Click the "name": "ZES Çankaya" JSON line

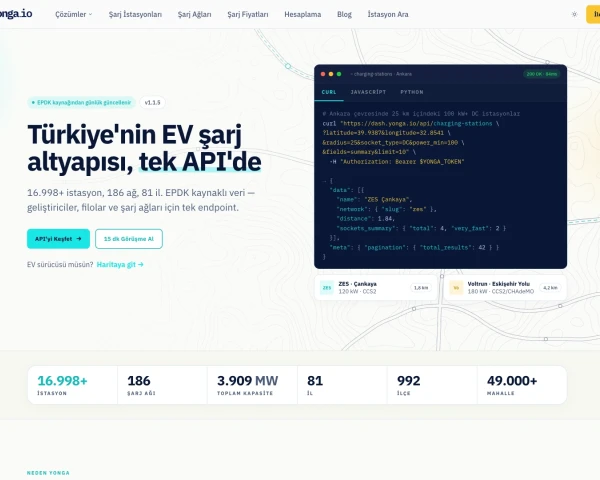click(374, 199)
